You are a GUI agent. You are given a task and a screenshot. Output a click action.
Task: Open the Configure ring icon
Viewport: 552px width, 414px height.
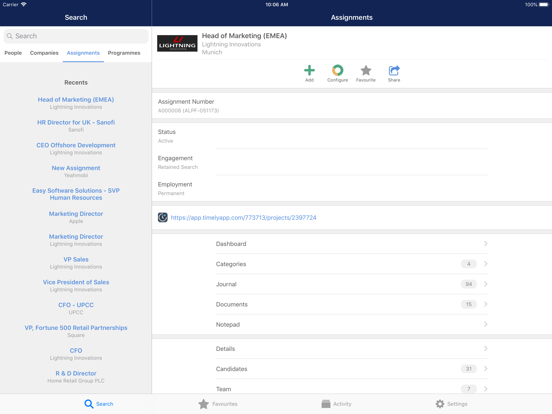[x=337, y=70]
